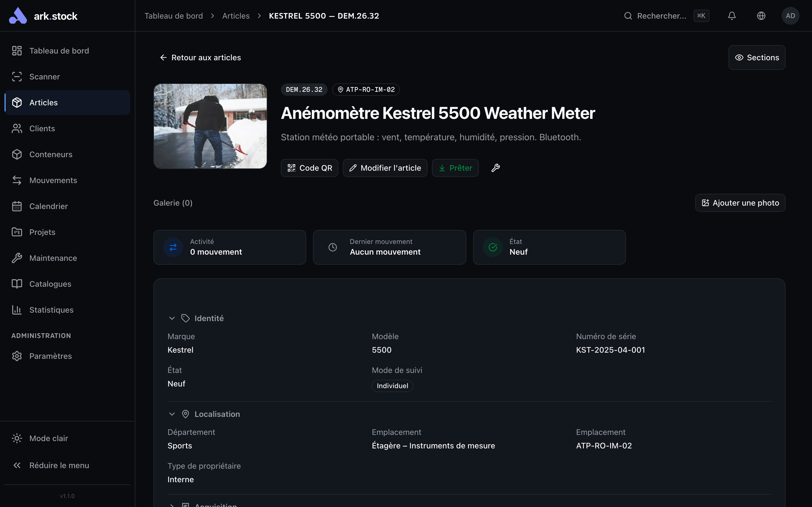This screenshot has height=507, width=812.
Task: Open the Scanner sidebar item
Action: [44, 77]
